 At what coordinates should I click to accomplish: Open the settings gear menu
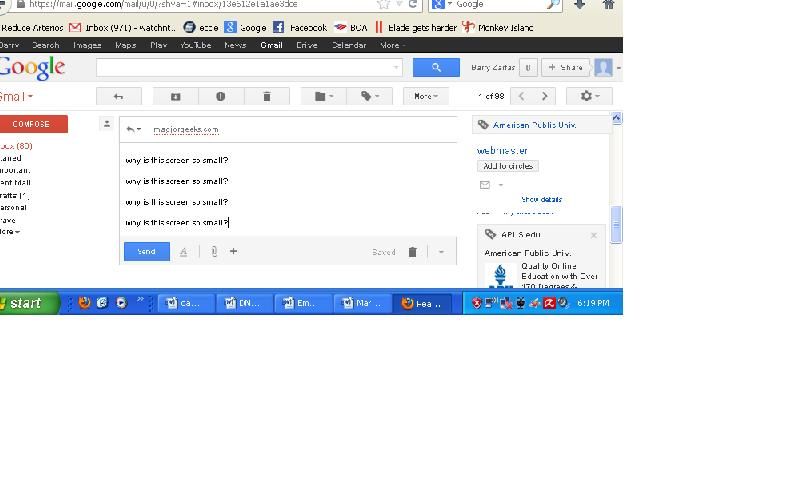[x=589, y=96]
